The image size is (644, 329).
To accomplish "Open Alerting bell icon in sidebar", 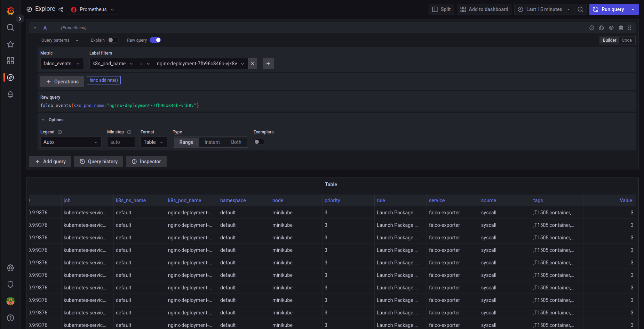I will 10,94.
